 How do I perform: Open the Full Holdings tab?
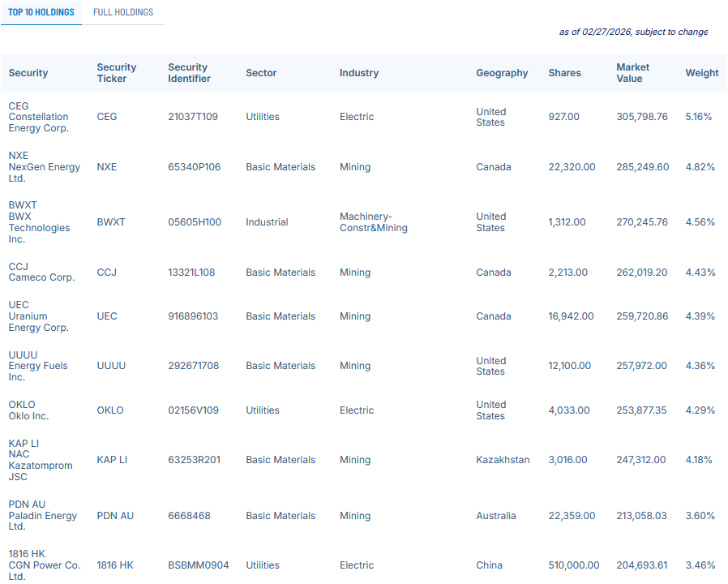[x=123, y=12]
